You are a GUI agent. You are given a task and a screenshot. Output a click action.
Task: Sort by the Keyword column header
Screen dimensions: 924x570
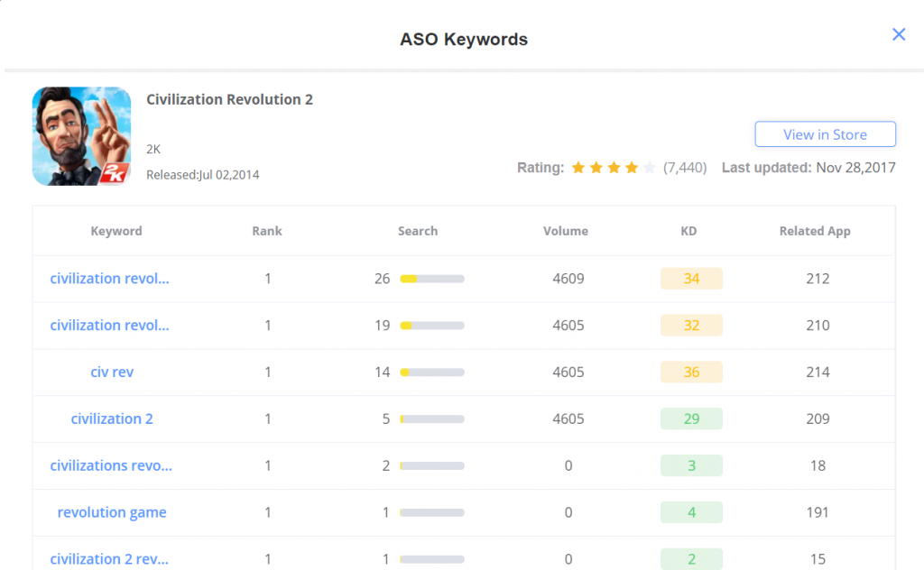116,231
